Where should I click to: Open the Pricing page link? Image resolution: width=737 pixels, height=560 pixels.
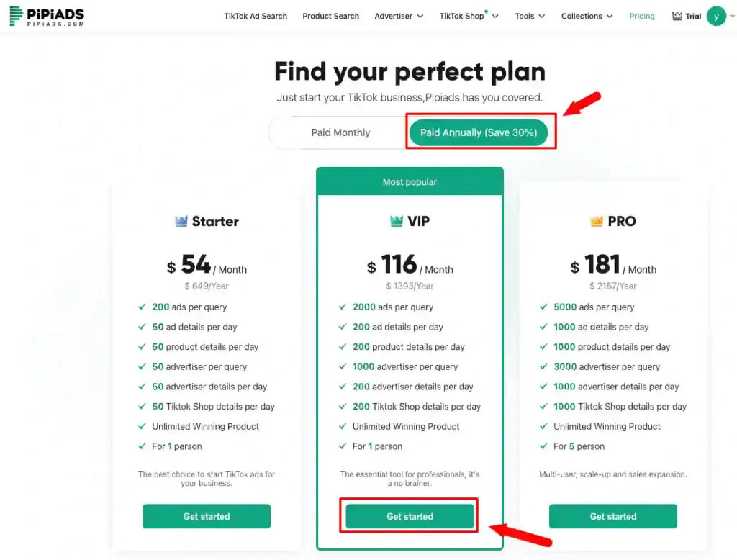click(x=641, y=16)
